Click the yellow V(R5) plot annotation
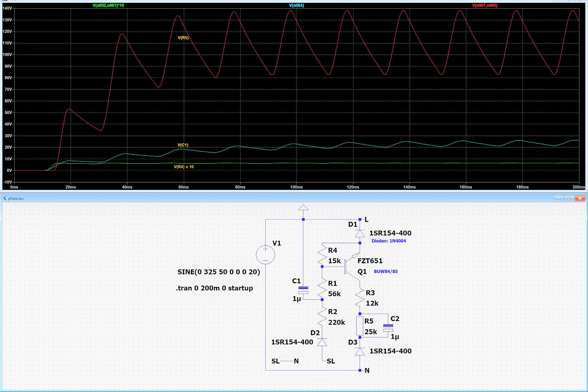Image resolution: width=588 pixels, height=392 pixels. 183,38
